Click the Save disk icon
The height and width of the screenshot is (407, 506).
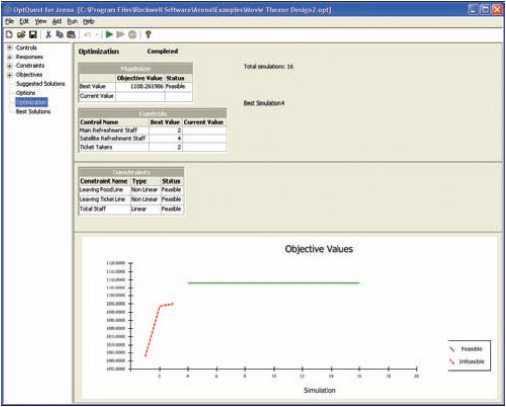click(x=33, y=34)
